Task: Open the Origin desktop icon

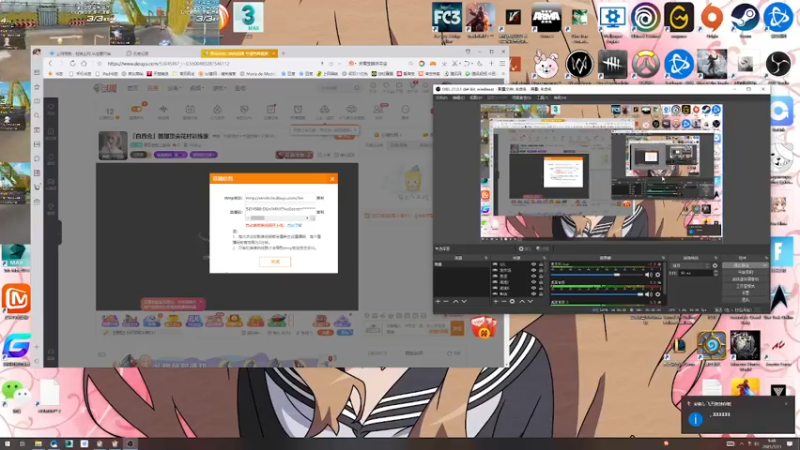Action: [712, 17]
